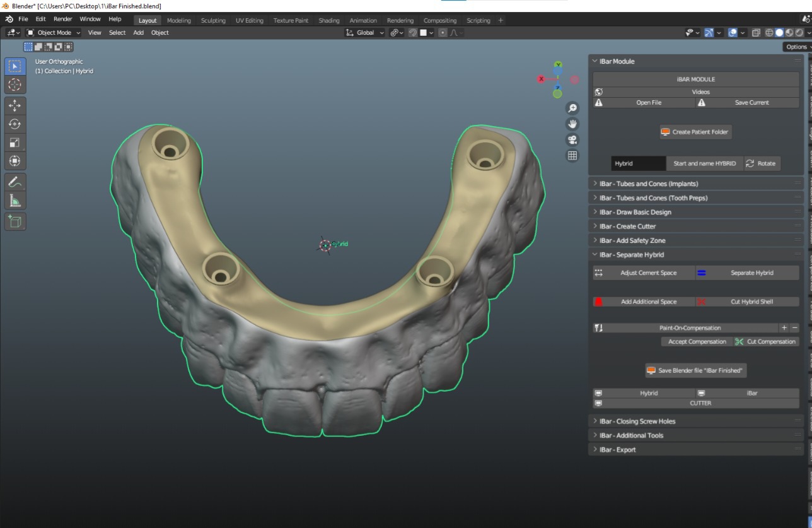
Task: Activate the Transform tool
Action: (15, 161)
